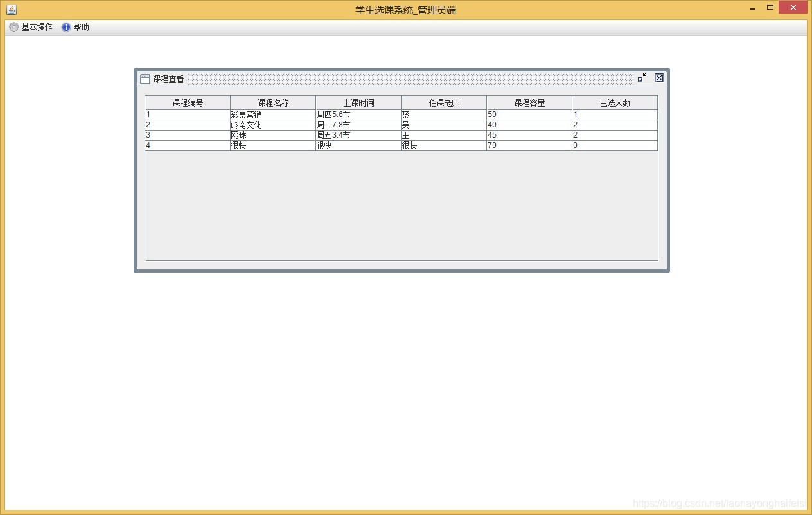Click the Java icon in the title bar
The image size is (812, 515).
point(11,10)
